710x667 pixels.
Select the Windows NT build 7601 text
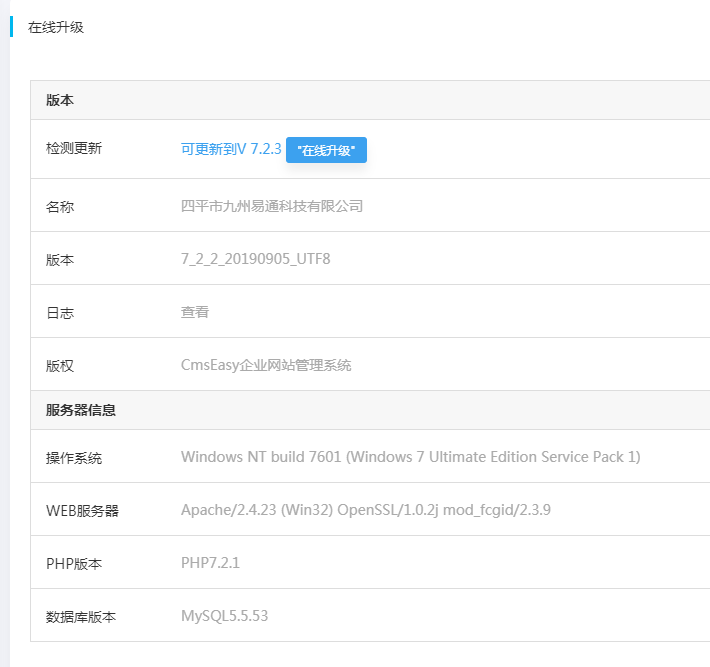pos(410,457)
